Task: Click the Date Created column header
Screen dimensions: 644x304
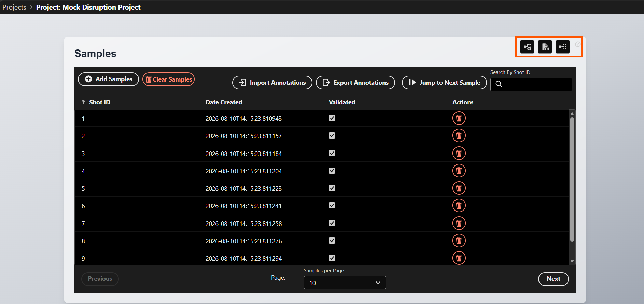Action: pos(224,102)
